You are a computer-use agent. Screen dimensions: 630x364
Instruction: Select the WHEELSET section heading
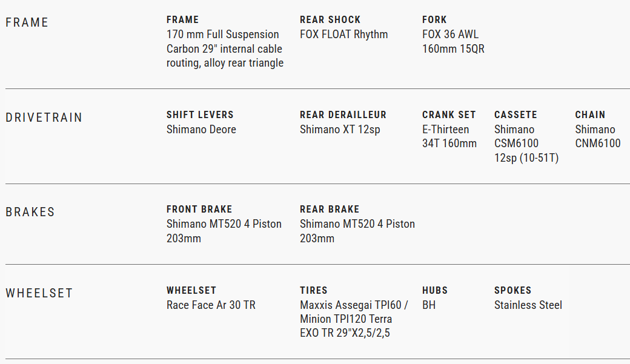pos(39,293)
